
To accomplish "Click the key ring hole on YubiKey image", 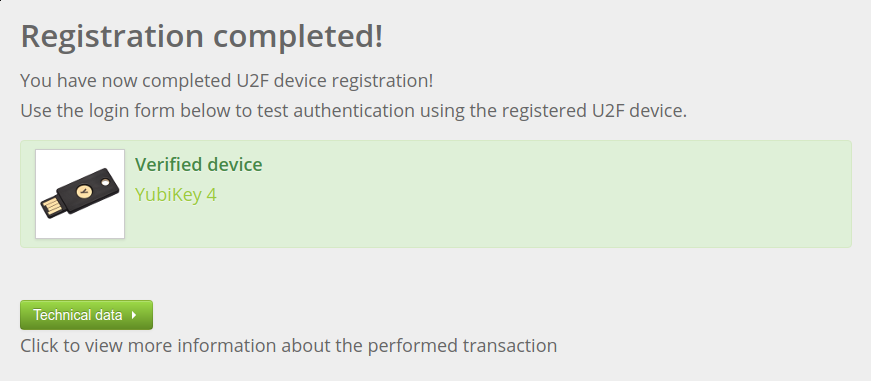I will coord(106,182).
